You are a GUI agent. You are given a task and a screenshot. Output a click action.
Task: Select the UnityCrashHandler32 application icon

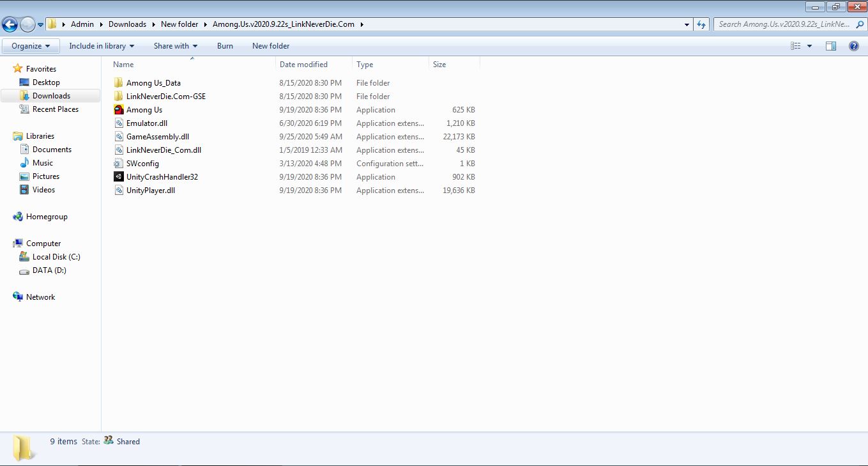pyautogui.click(x=119, y=177)
